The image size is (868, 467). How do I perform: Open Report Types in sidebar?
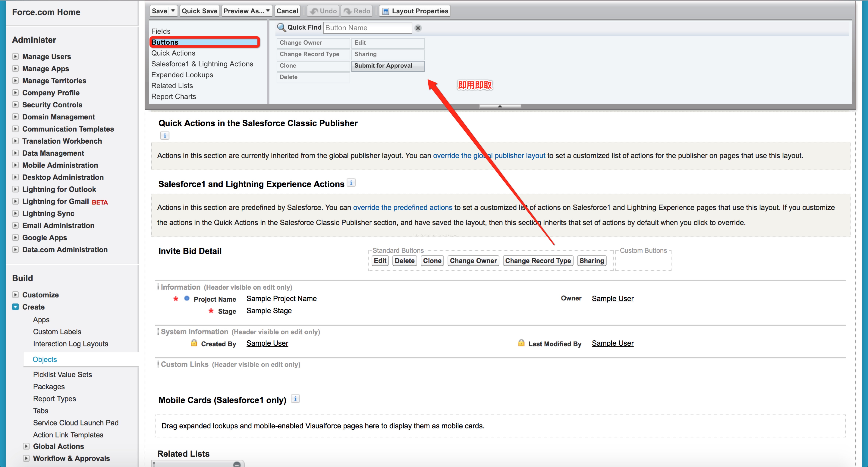pyautogui.click(x=54, y=399)
